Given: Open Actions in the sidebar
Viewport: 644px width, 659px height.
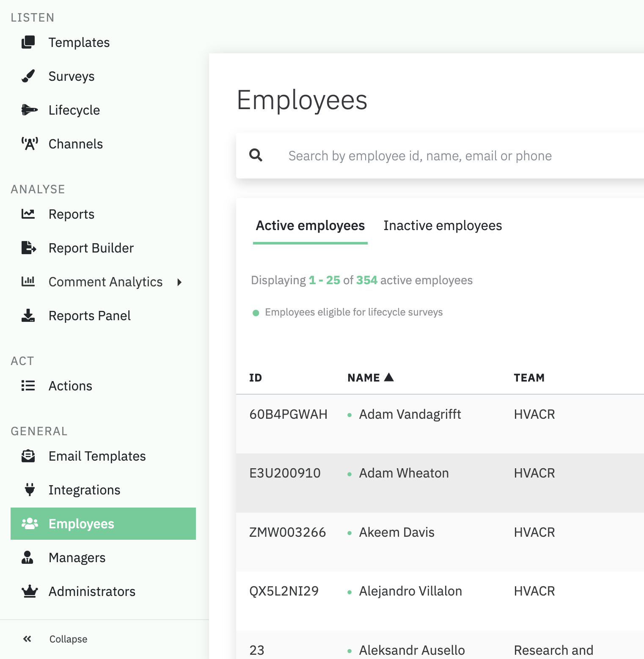Looking at the screenshot, I should coord(70,386).
